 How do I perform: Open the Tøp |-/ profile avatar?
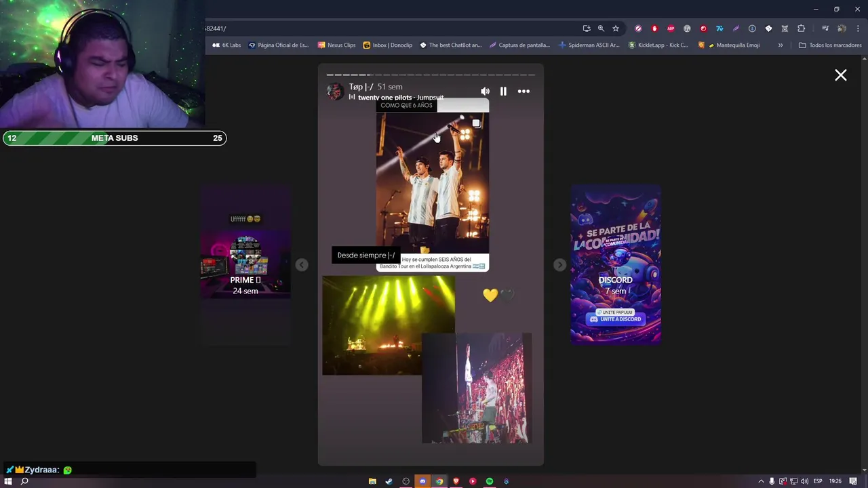click(x=335, y=91)
